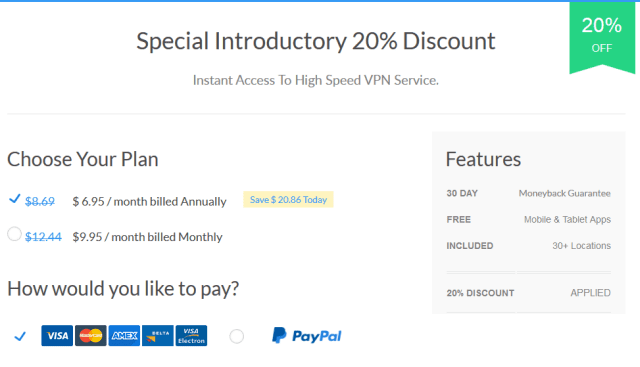The height and width of the screenshot is (367, 640).
Task: Click the Save $ 20.86 Today badge
Action: pos(288,200)
